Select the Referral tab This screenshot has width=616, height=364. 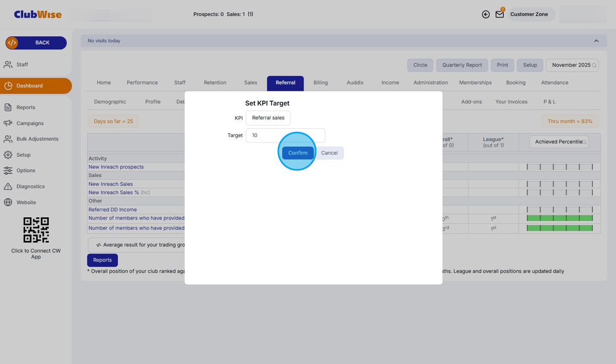pos(285,83)
